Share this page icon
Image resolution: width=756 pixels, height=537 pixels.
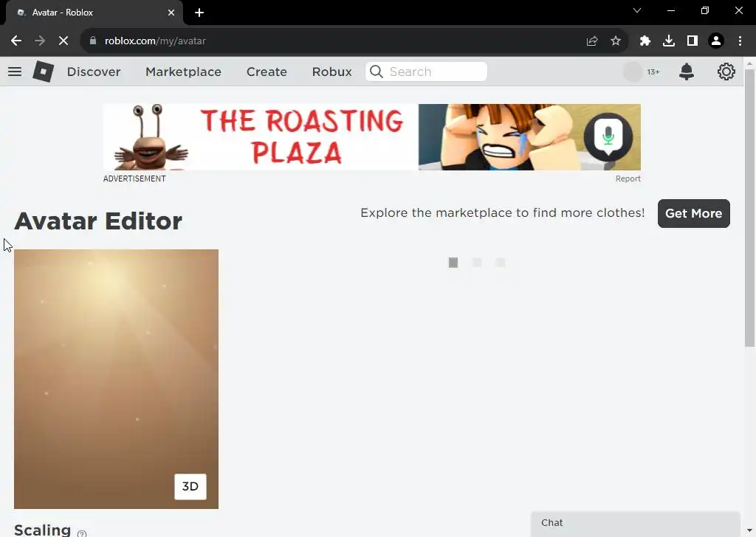[x=591, y=41]
